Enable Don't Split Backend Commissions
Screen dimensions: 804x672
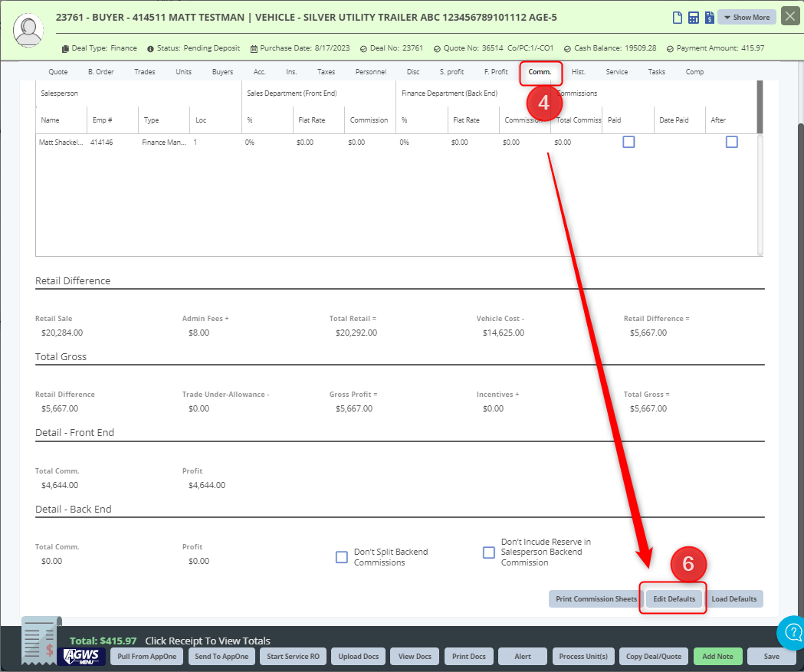tap(342, 557)
